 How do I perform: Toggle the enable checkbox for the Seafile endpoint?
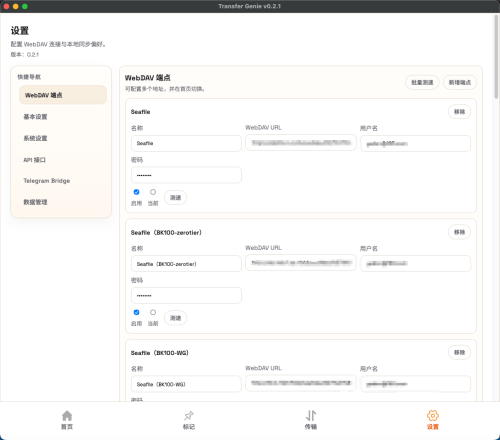(x=136, y=192)
